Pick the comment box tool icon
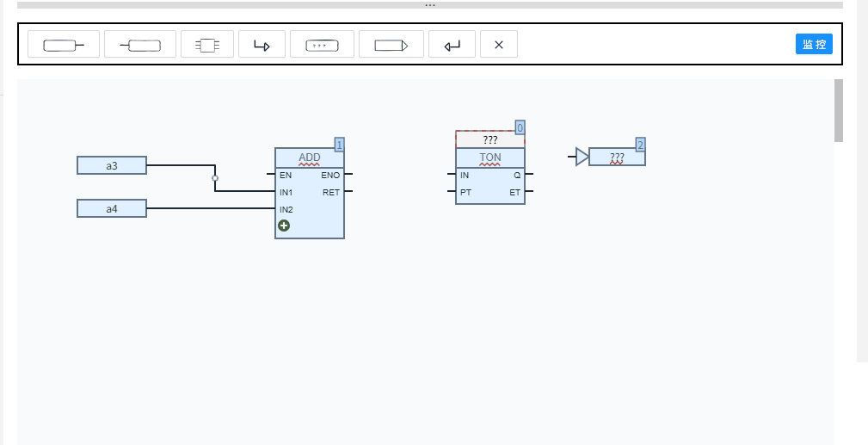868x445 pixels. click(x=323, y=45)
